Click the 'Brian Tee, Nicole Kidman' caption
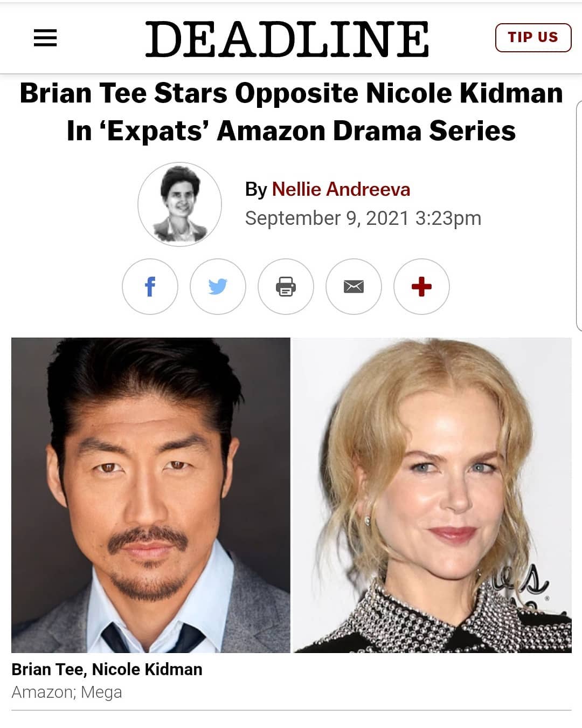 tap(107, 669)
